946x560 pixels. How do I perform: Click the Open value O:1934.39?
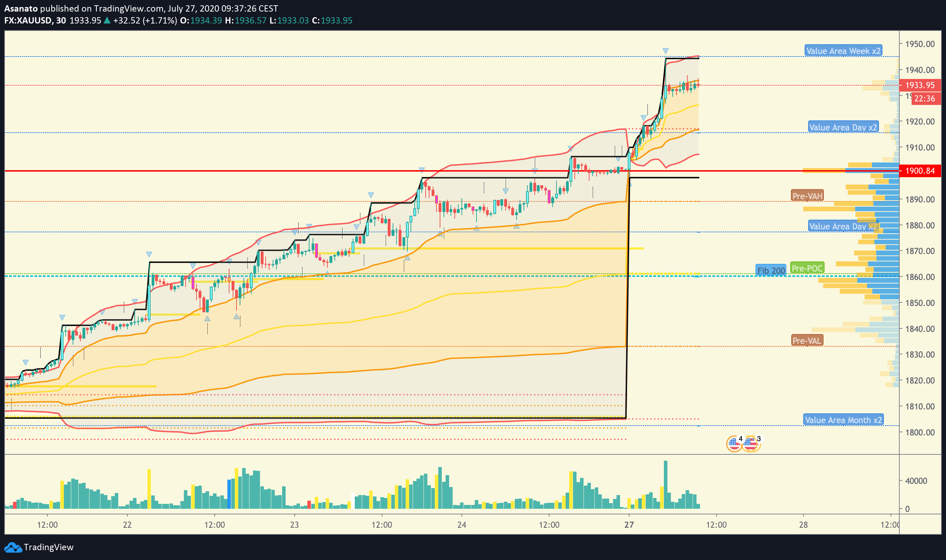pos(201,20)
